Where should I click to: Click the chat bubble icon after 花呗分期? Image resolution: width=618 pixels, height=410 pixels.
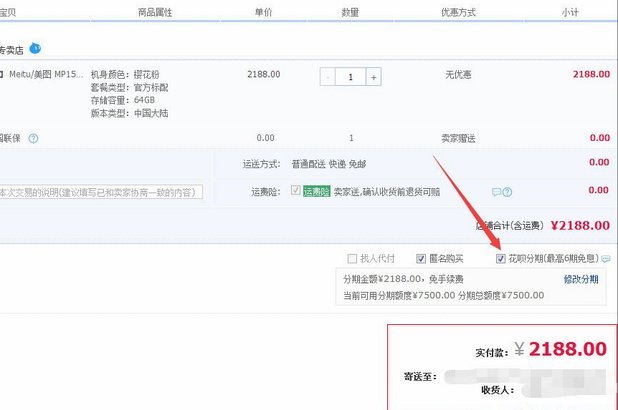606,259
